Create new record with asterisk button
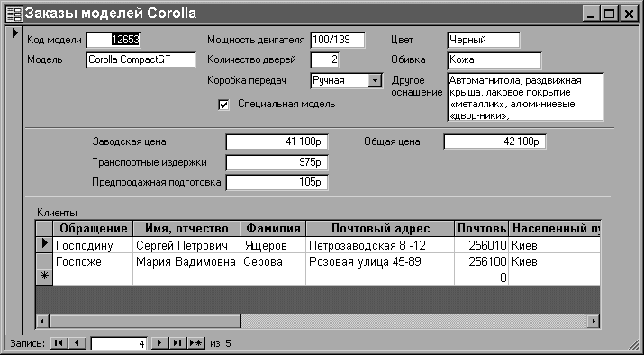The height and width of the screenshot is (355, 644). coord(196,342)
